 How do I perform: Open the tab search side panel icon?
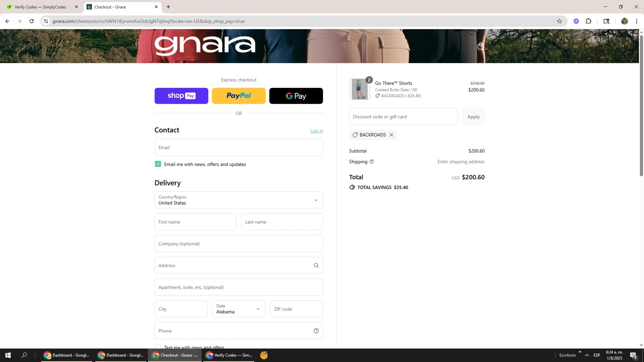pos(606,21)
